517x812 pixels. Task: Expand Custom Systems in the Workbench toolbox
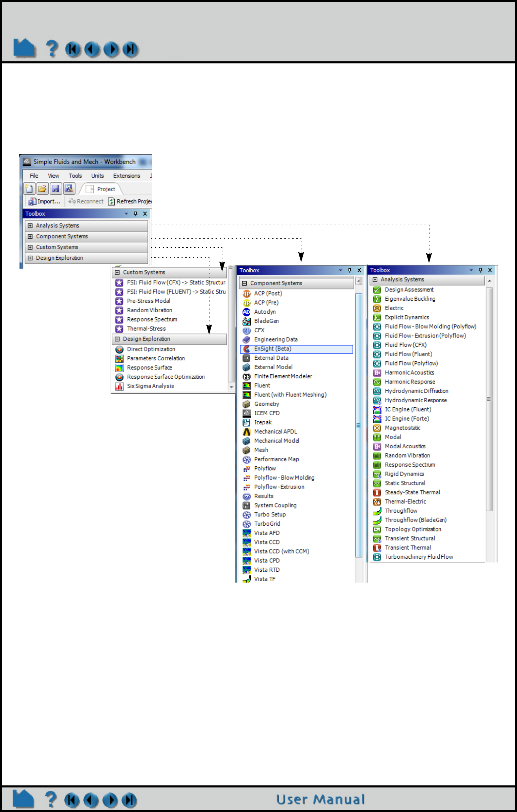pyautogui.click(x=30, y=247)
